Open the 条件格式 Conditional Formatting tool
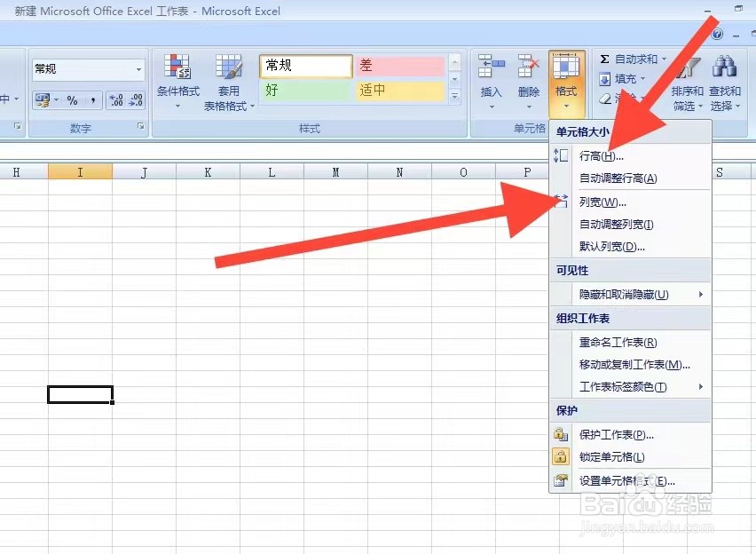 coord(180,78)
